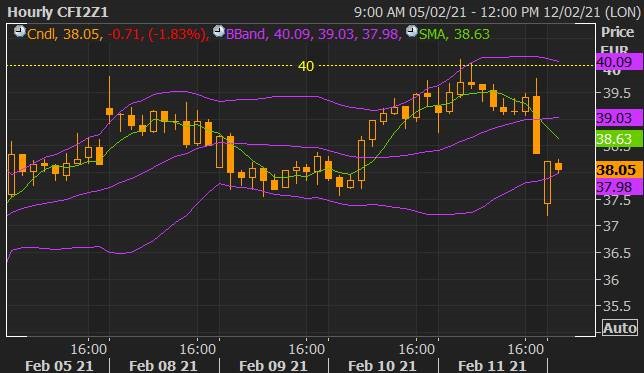Click the purple 40.09 upper band tag

click(619, 62)
